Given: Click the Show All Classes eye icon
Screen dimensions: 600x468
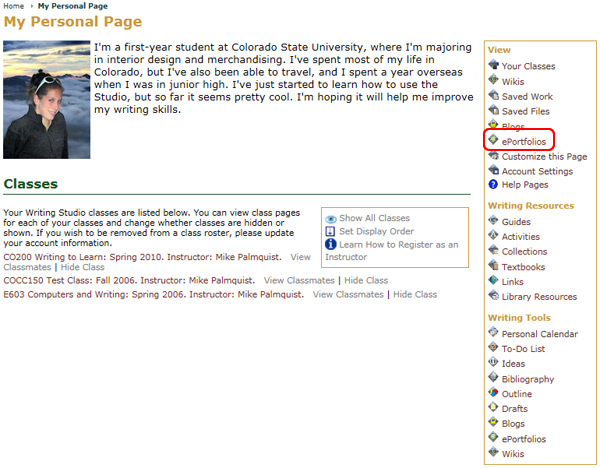Looking at the screenshot, I should [x=331, y=219].
